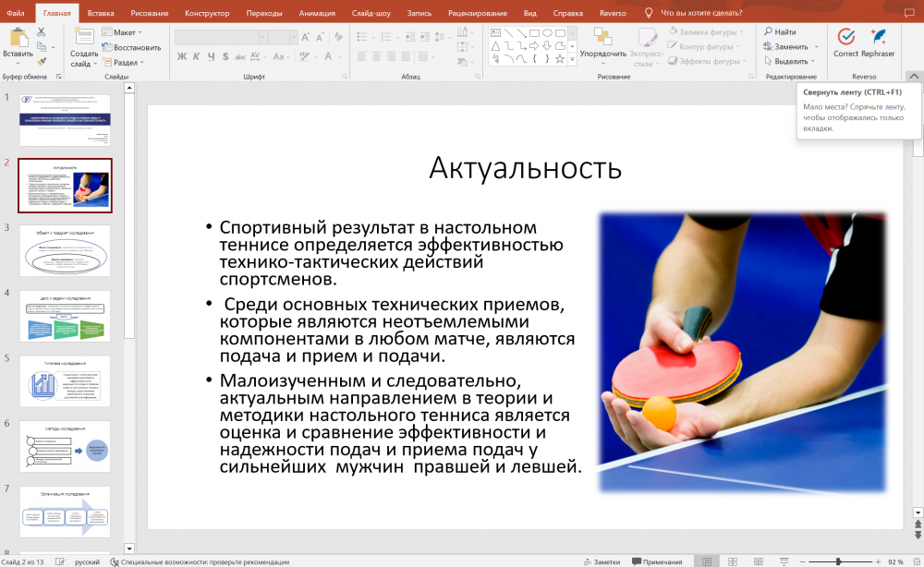Screen dimensions: 924x567
Task: Select the rectangle shape
Action: (x=534, y=33)
